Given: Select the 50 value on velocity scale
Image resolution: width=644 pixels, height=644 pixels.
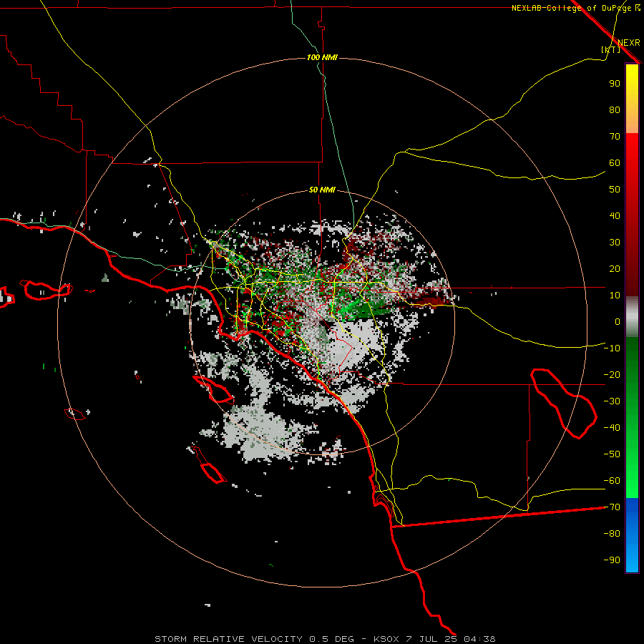Looking at the screenshot, I should point(615,190).
